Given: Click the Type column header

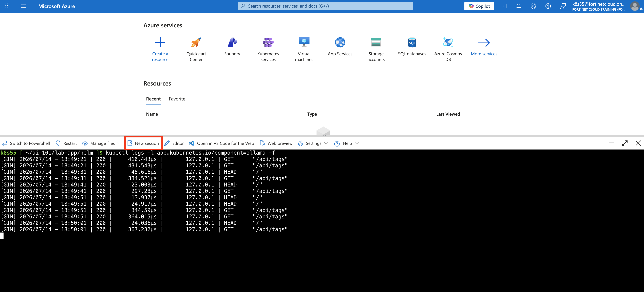Looking at the screenshot, I should tap(312, 114).
